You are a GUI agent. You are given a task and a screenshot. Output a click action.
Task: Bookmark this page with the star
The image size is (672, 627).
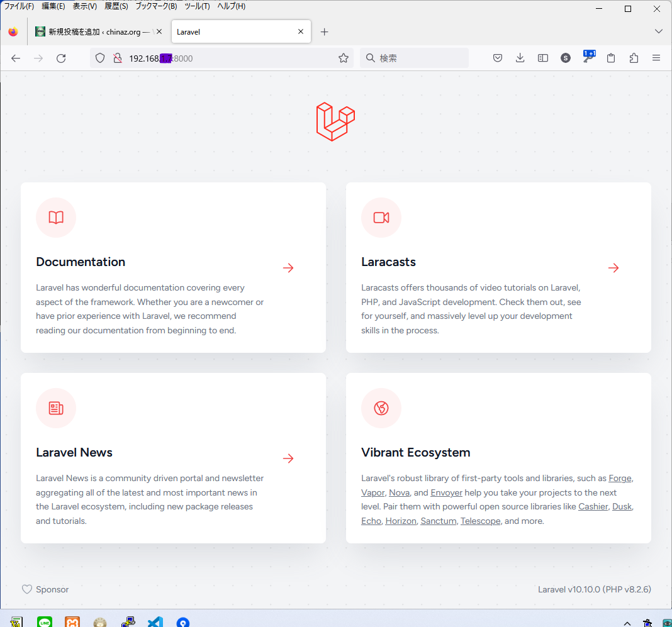[x=344, y=58]
